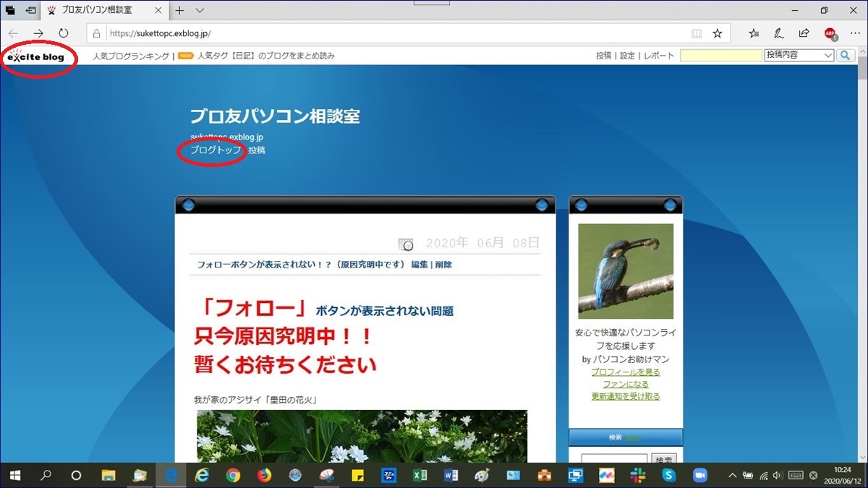The image size is (868, 488).
Task: Click the ファンになる link
Action: (x=626, y=384)
